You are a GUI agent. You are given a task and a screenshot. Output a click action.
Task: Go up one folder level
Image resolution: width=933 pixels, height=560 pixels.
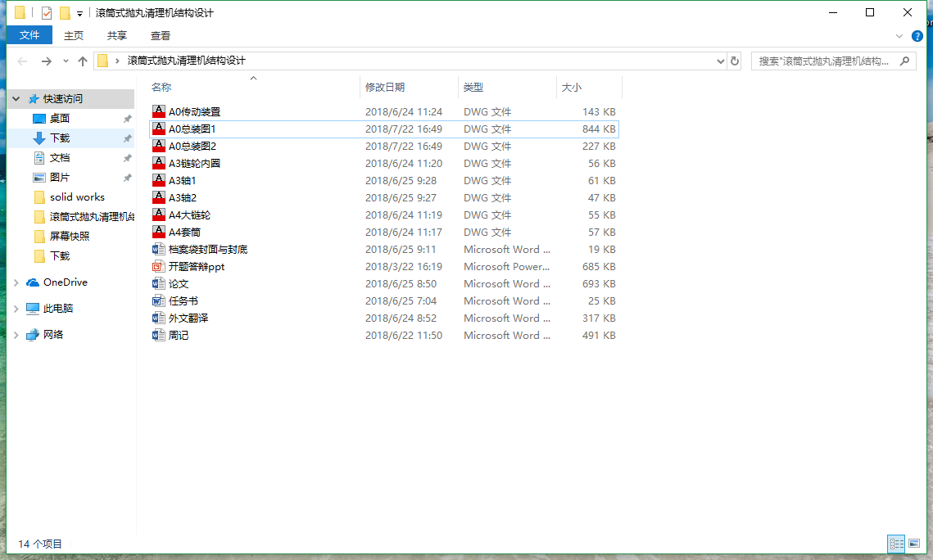[83, 61]
